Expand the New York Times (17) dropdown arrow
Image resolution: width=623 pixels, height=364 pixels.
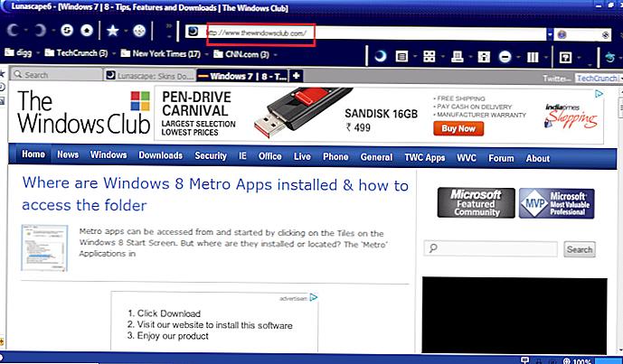tap(206, 53)
